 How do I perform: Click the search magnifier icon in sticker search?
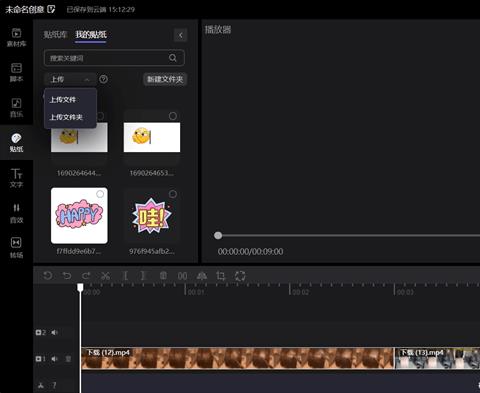173,58
